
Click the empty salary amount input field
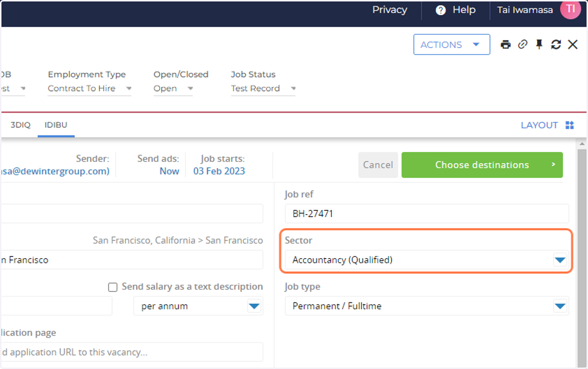(56, 306)
